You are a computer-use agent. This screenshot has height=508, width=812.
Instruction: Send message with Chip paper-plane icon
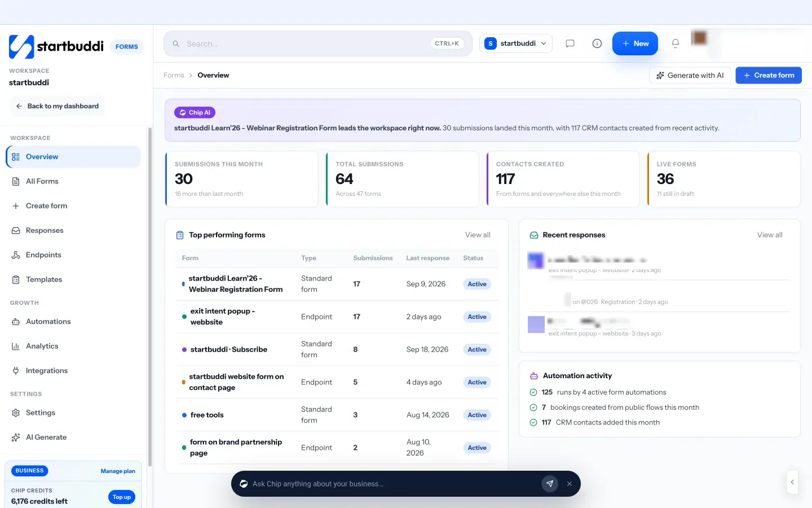(550, 484)
